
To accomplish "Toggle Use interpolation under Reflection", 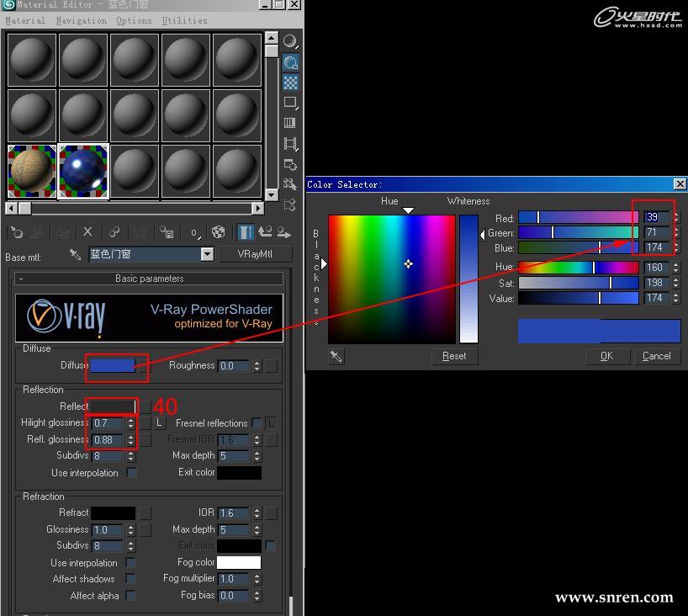I will [130, 473].
